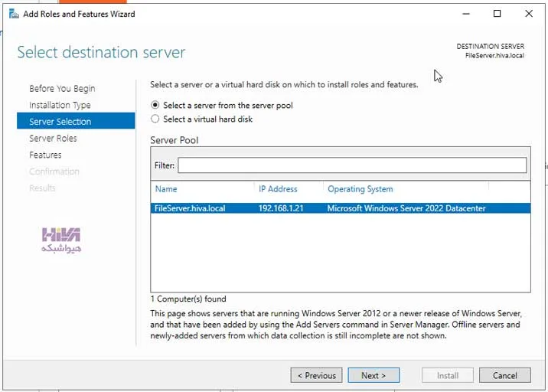Sort server pool by Name column
Screen dimensions: 548x392
click(x=166, y=189)
